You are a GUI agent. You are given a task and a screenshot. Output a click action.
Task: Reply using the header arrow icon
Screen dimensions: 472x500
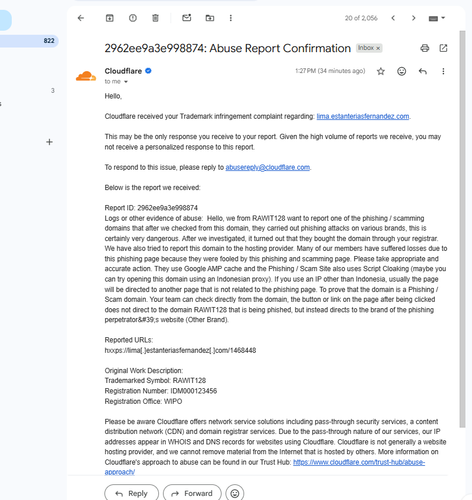tap(423, 71)
